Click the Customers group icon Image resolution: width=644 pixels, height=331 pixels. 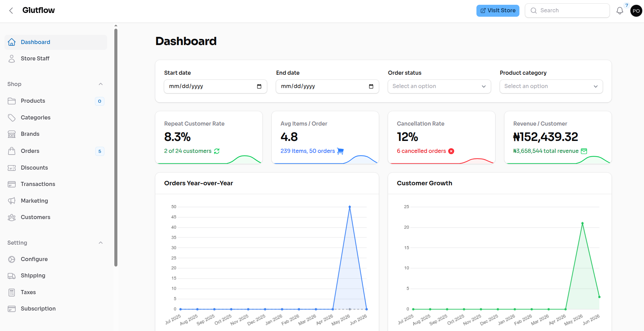click(12, 217)
